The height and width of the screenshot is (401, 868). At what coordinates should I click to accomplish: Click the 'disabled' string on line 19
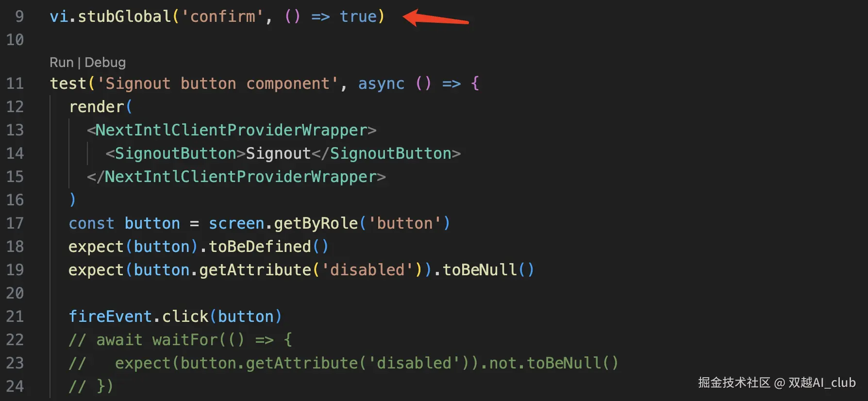coord(367,270)
